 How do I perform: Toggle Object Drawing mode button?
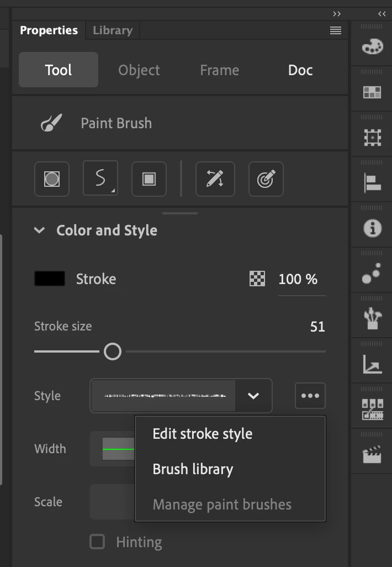pyautogui.click(x=52, y=179)
